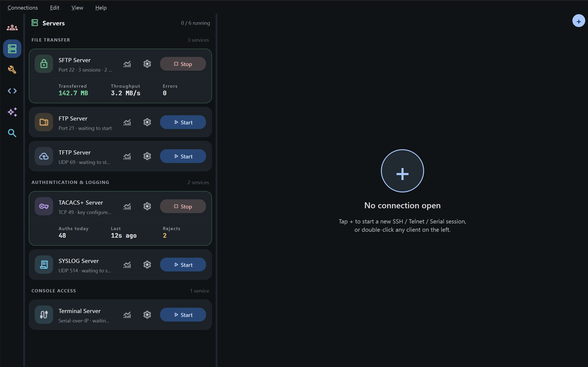Start the SYSLOG Server
Viewport: 588px width, 367px height.
tap(183, 265)
